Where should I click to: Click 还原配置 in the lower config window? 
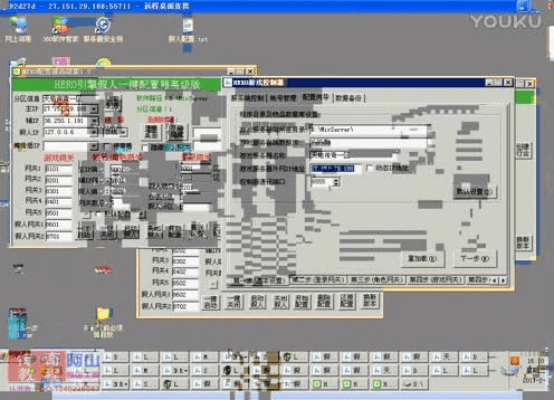(x=347, y=301)
